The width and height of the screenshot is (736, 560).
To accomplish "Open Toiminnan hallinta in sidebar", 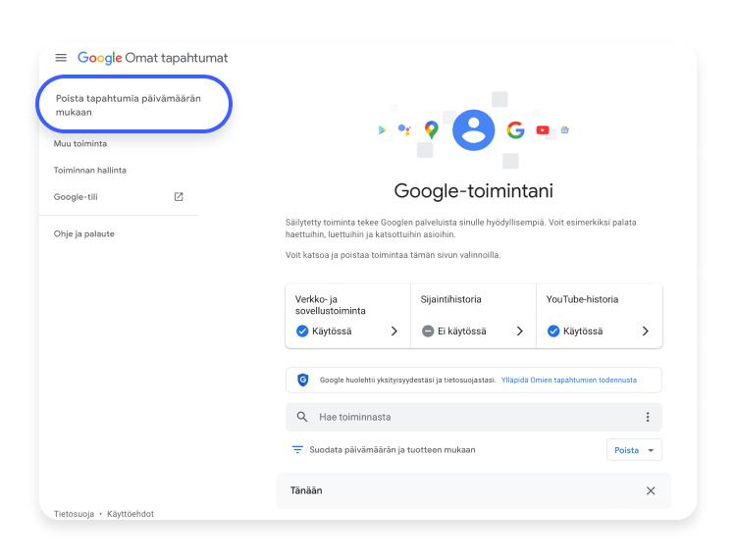I will pyautogui.click(x=89, y=171).
